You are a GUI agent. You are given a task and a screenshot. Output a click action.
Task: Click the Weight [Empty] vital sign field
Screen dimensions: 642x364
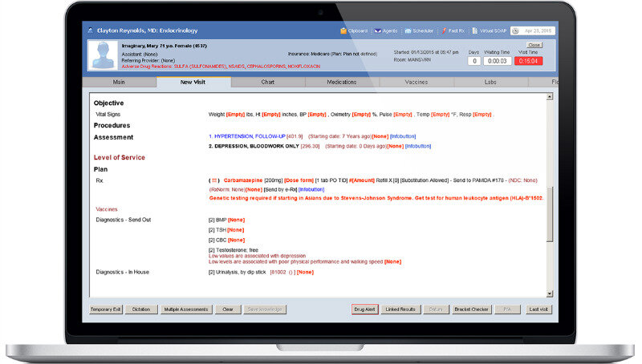pyautogui.click(x=235, y=115)
